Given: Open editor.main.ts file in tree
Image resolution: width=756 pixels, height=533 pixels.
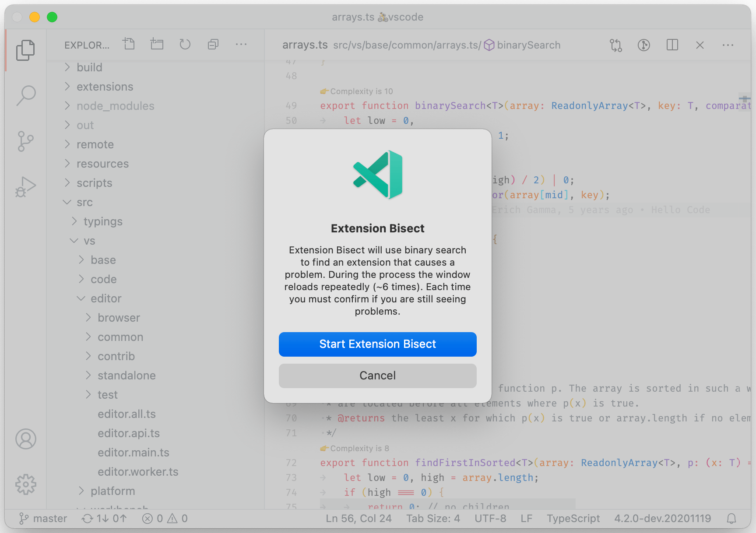Looking at the screenshot, I should 133,452.
